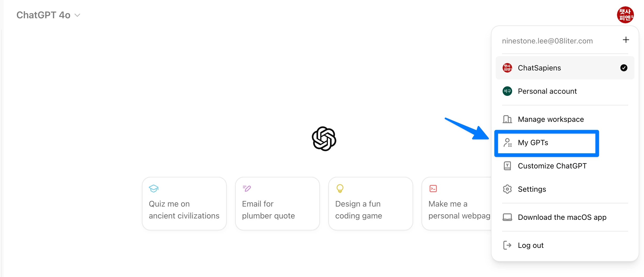The height and width of the screenshot is (277, 644).
Task: Click the laptop icon for macOS app
Action: 507,217
